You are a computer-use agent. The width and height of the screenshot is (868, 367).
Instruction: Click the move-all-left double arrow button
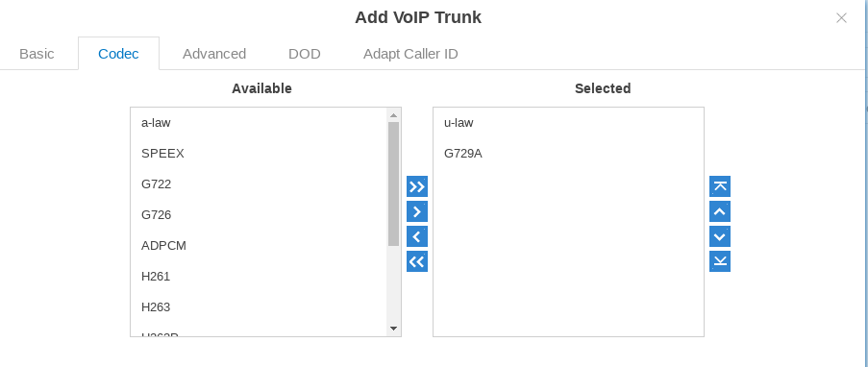coord(417,261)
